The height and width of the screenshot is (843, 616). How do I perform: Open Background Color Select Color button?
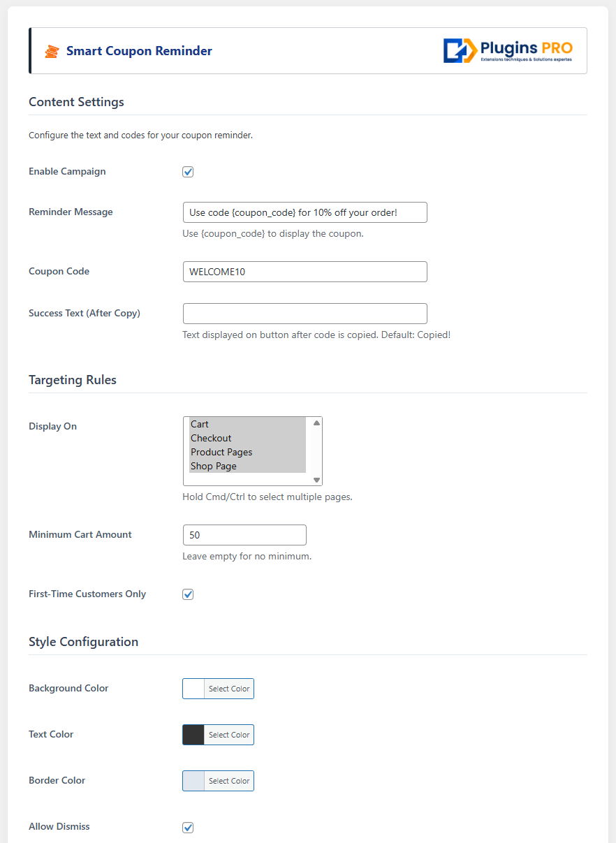click(229, 689)
